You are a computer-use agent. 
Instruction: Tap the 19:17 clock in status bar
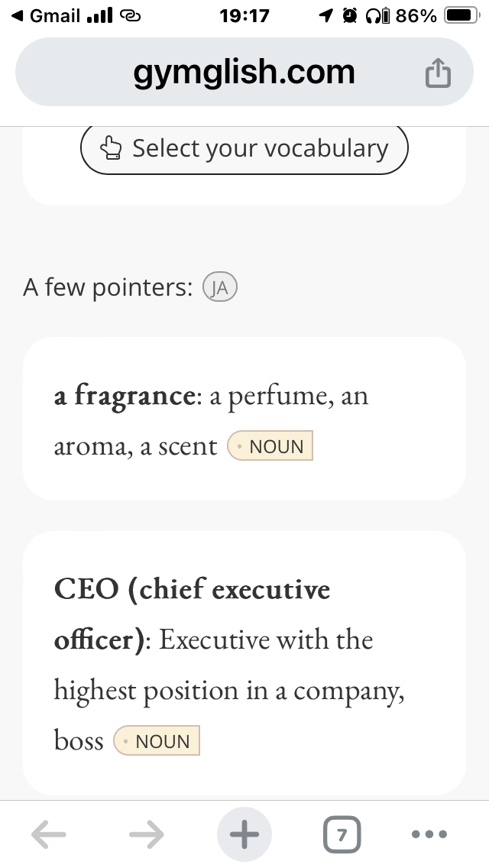pos(244,15)
